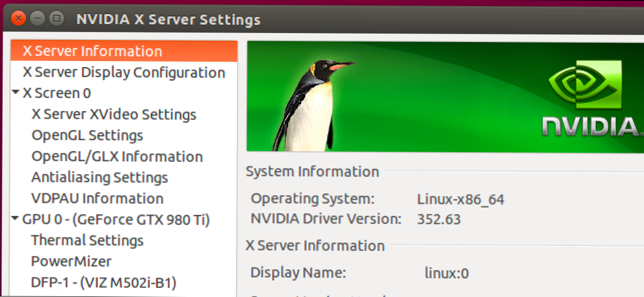
Task: Maximize the settings window
Action: [57, 20]
